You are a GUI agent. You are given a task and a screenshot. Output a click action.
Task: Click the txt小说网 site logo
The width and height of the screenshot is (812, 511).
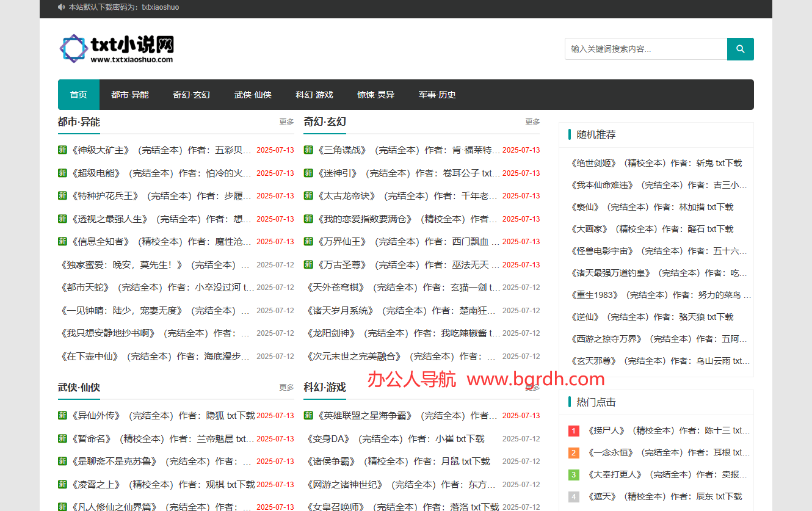point(117,48)
